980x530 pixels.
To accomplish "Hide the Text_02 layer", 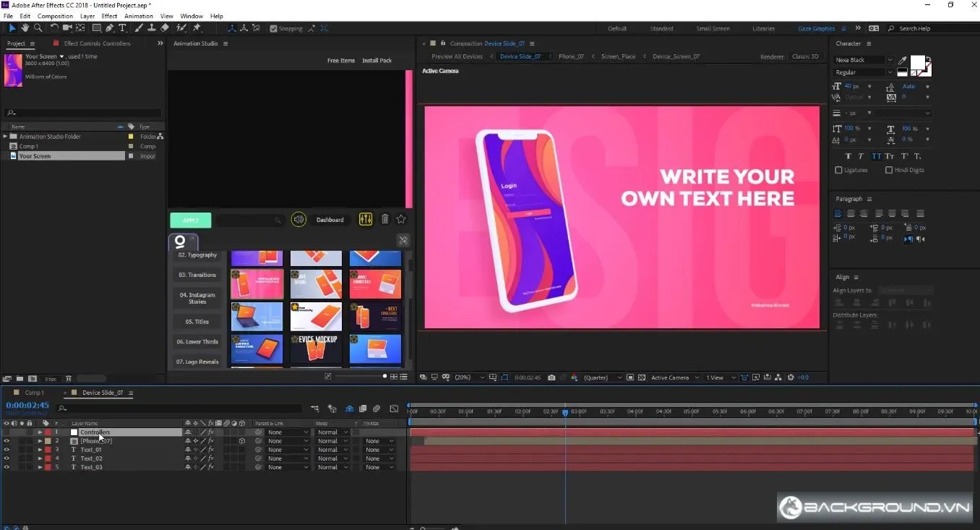I will [7, 458].
